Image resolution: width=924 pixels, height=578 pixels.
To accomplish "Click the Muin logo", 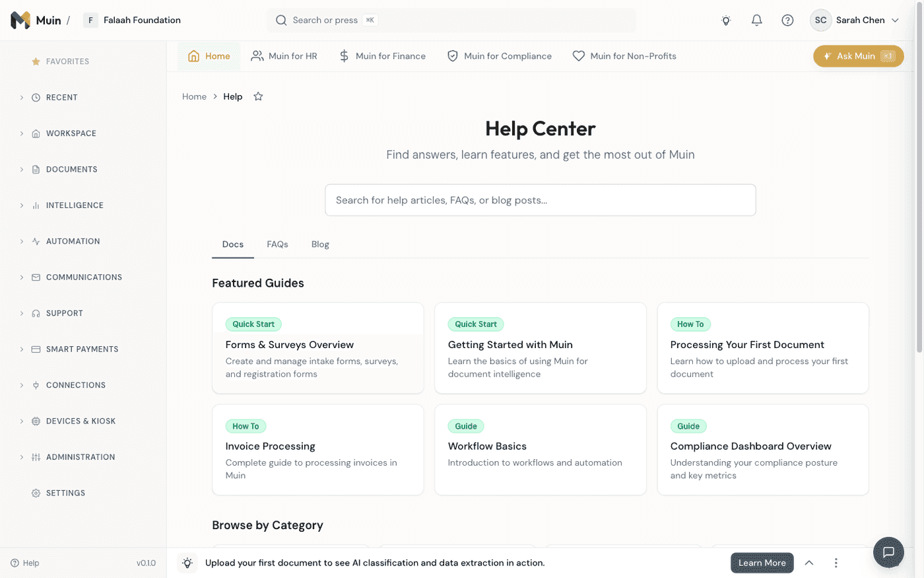I will click(x=19, y=20).
